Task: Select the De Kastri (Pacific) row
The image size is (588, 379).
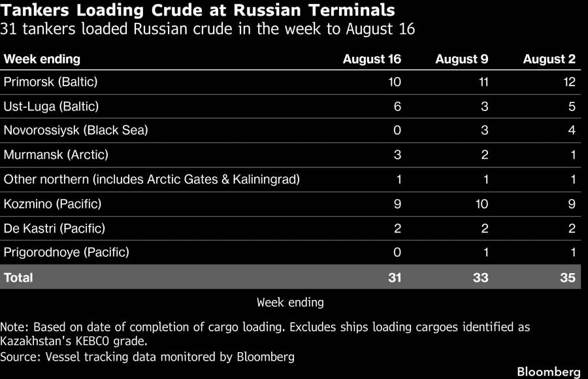Action: [x=290, y=228]
